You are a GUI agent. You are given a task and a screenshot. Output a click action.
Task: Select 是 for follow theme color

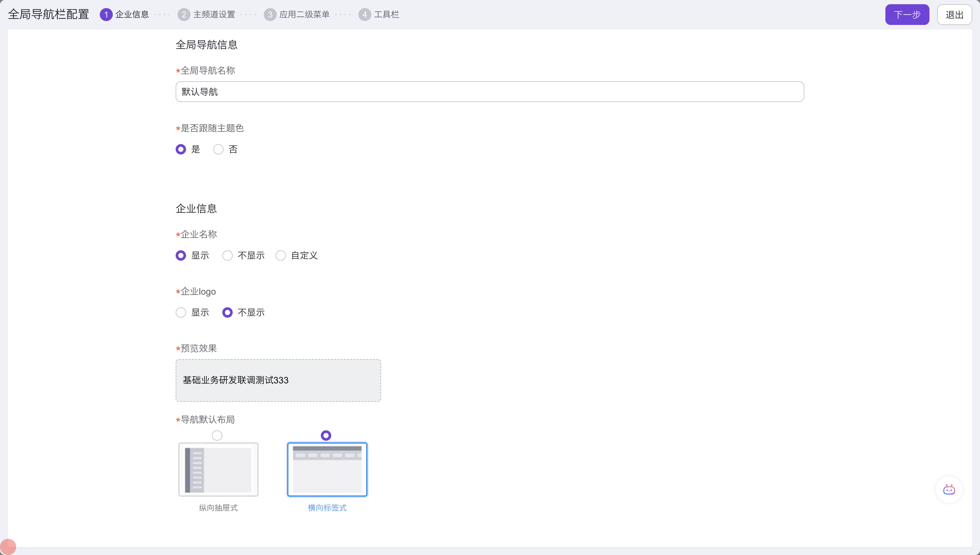coord(181,149)
